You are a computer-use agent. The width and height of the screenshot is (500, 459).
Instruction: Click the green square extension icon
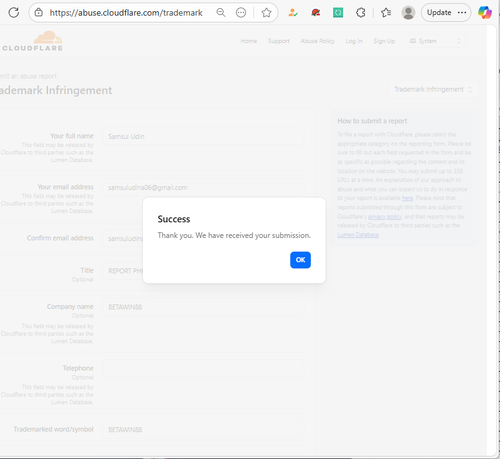(338, 13)
